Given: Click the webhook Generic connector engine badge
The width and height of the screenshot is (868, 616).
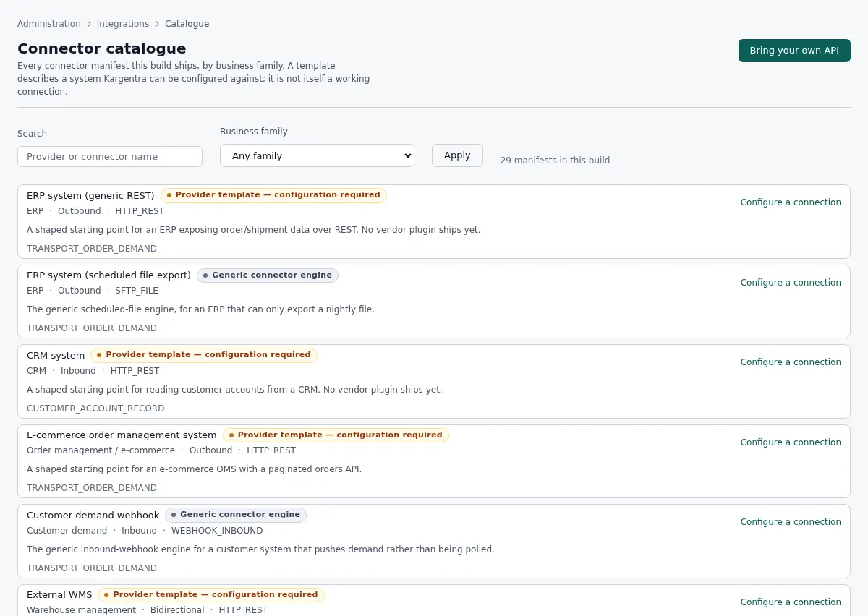Looking at the screenshot, I should (236, 515).
